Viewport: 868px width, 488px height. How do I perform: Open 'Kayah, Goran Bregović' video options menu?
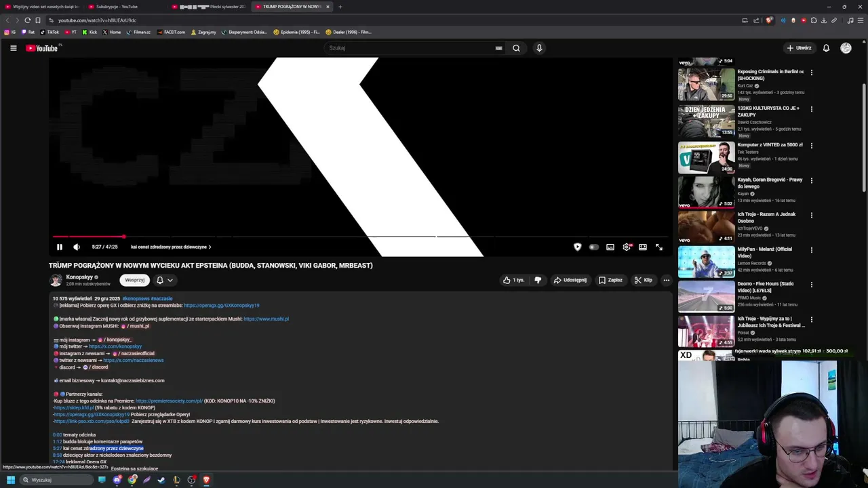811,181
